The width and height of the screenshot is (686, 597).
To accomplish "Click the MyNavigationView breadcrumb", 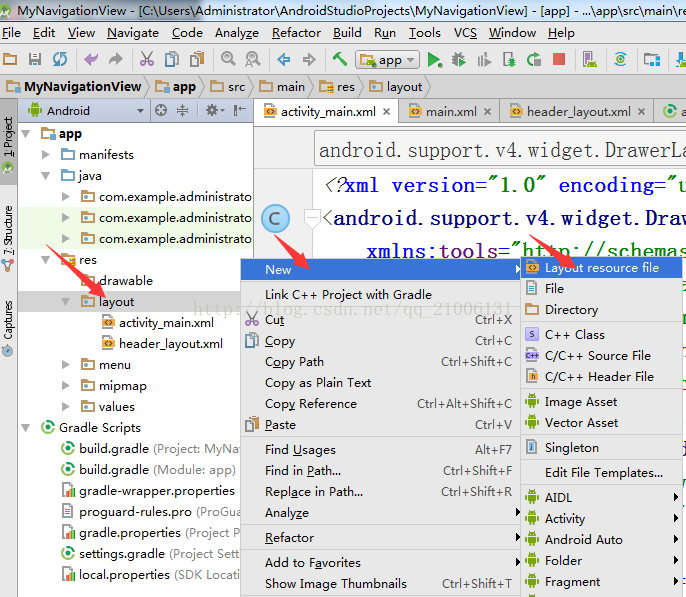I will tap(74, 87).
